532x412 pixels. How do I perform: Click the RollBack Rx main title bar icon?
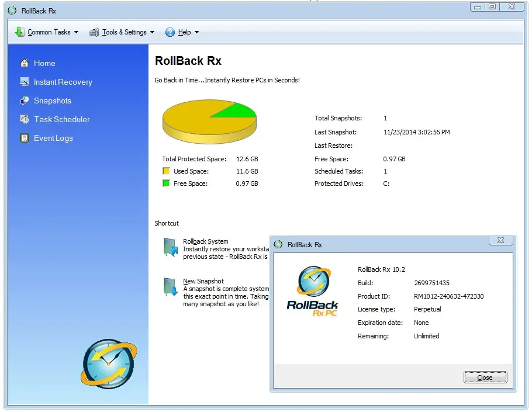click(x=12, y=11)
